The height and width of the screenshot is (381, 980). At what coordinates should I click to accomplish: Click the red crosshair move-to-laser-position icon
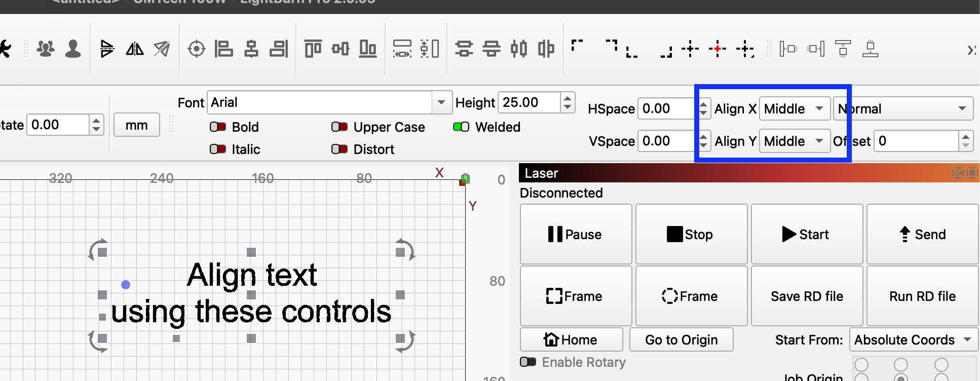pos(718,49)
